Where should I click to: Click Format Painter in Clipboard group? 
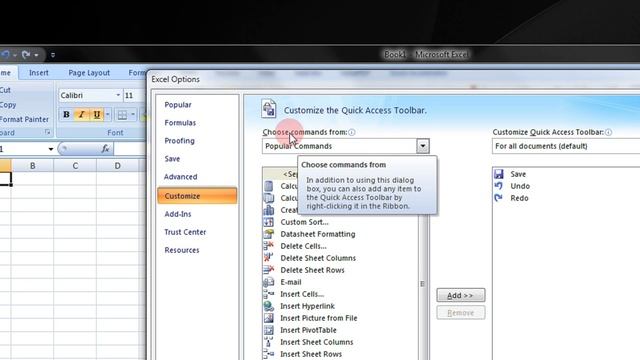point(24,119)
